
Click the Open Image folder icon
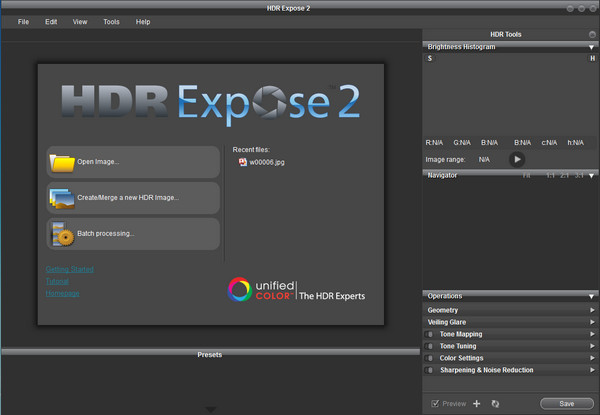pos(62,162)
